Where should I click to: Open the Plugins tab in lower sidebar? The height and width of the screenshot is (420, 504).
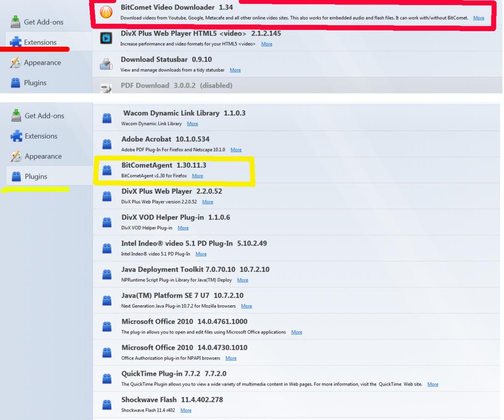coord(36,176)
